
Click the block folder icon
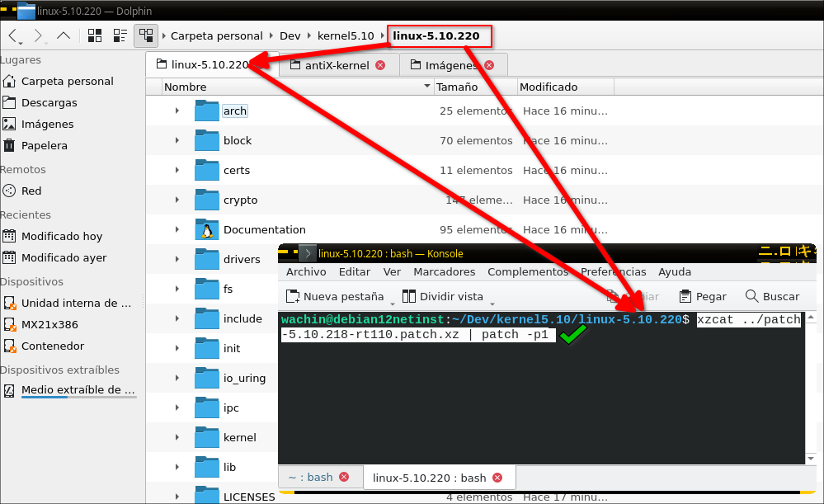[206, 140]
